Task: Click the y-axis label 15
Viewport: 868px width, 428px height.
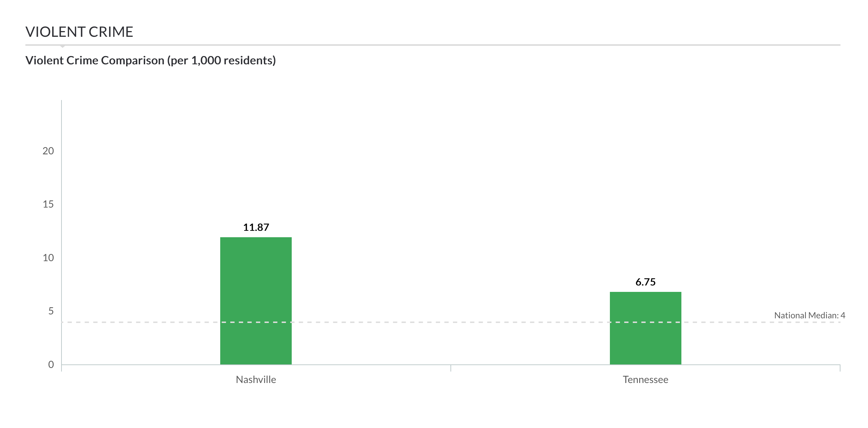Action: point(48,204)
